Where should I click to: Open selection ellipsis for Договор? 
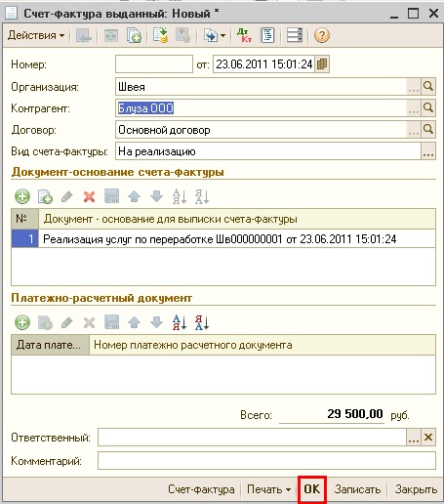[414, 130]
